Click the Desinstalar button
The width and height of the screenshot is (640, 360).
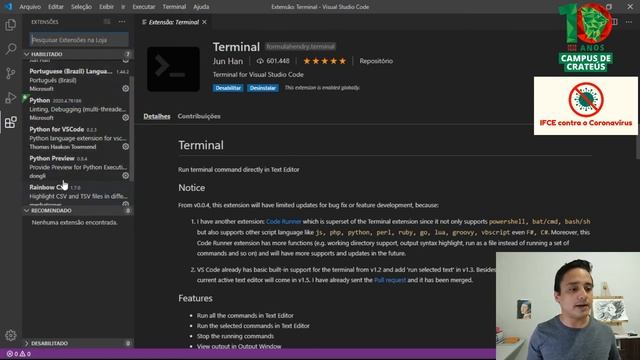(262, 88)
